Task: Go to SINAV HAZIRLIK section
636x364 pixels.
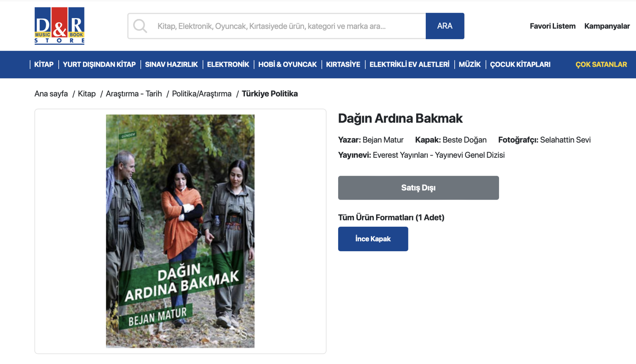Action: tap(171, 65)
